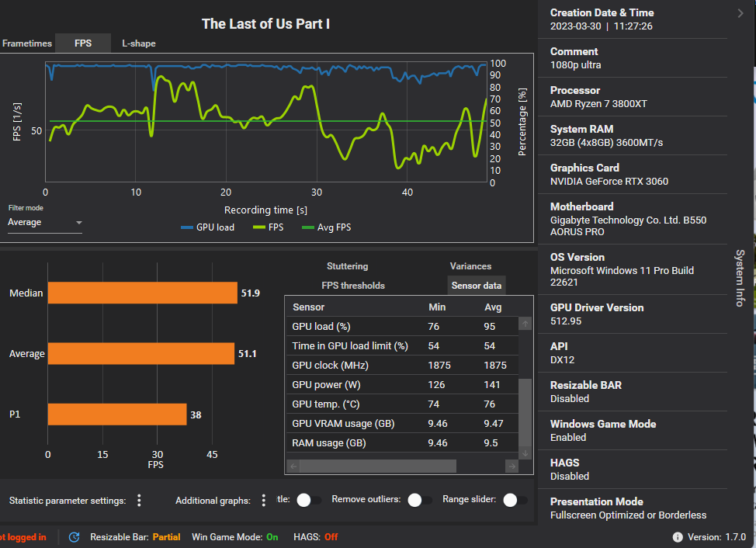Click System RAM value 32GB (4x8GB)
The height and width of the screenshot is (548, 756).
pyautogui.click(x=606, y=143)
